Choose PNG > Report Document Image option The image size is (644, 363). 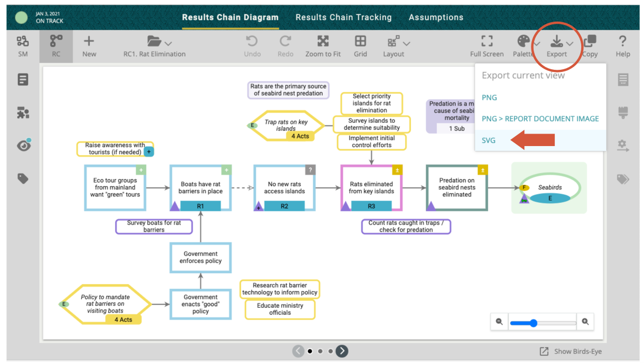[540, 118]
